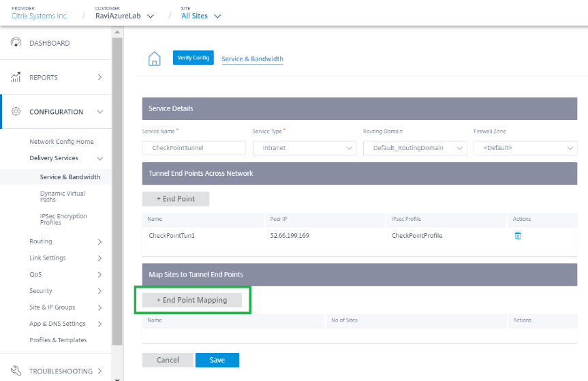Screen dimensions: 588x381
Task: Open the Routing Domain dropdown
Action: pos(415,148)
